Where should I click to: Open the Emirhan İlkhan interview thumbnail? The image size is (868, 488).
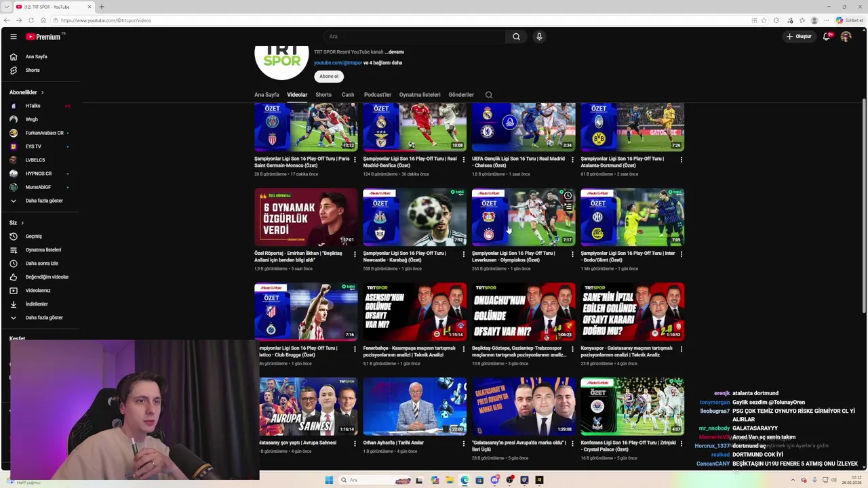click(x=306, y=217)
